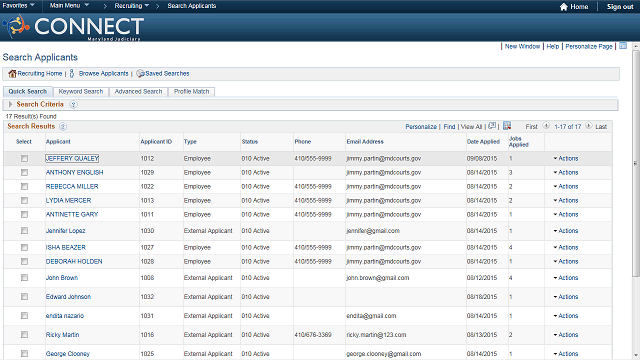Click zoom grid popup icon near View All
Viewport: 640px width, 360px height.
[492, 126]
